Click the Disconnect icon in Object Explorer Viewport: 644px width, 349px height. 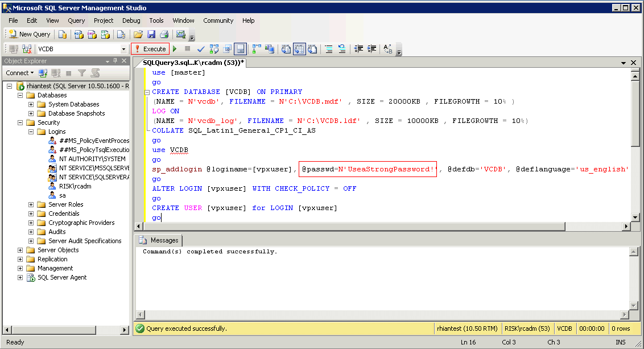[x=56, y=73]
